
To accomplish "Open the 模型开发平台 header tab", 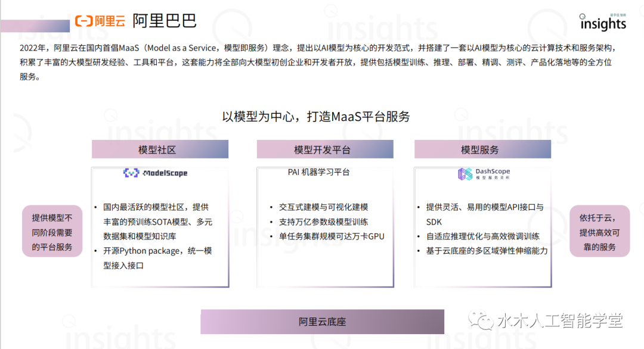I will tap(325, 149).
